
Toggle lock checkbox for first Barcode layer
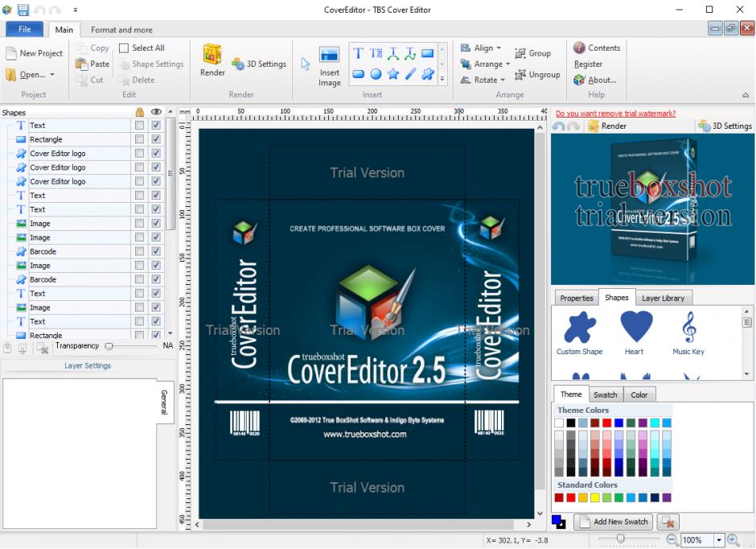tap(139, 251)
